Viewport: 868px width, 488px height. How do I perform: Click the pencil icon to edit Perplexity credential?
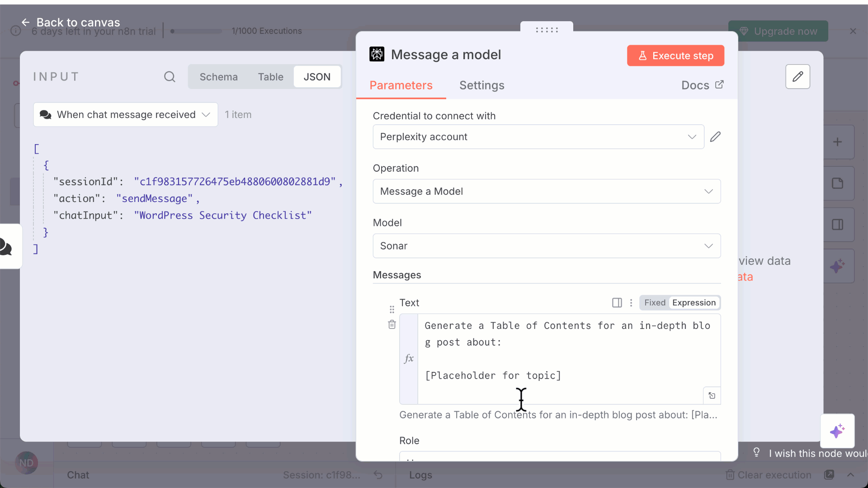pos(715,137)
